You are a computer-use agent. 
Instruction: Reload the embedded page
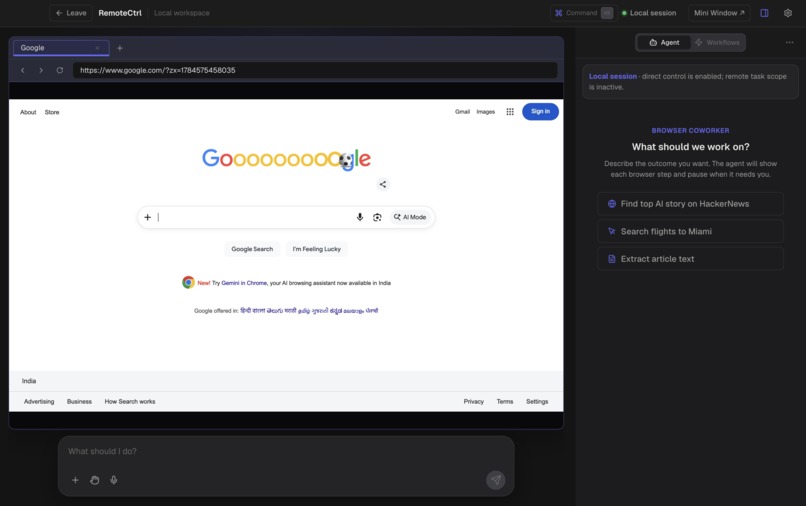pyautogui.click(x=60, y=70)
